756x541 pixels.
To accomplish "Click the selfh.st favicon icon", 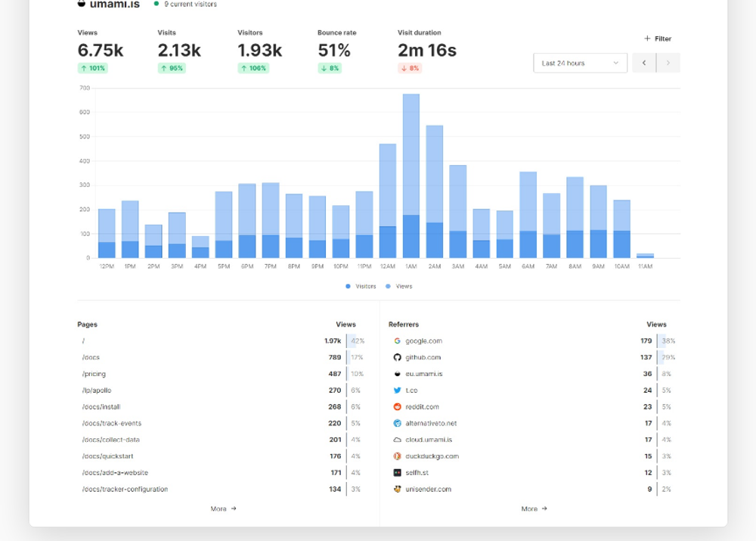I will pos(398,472).
